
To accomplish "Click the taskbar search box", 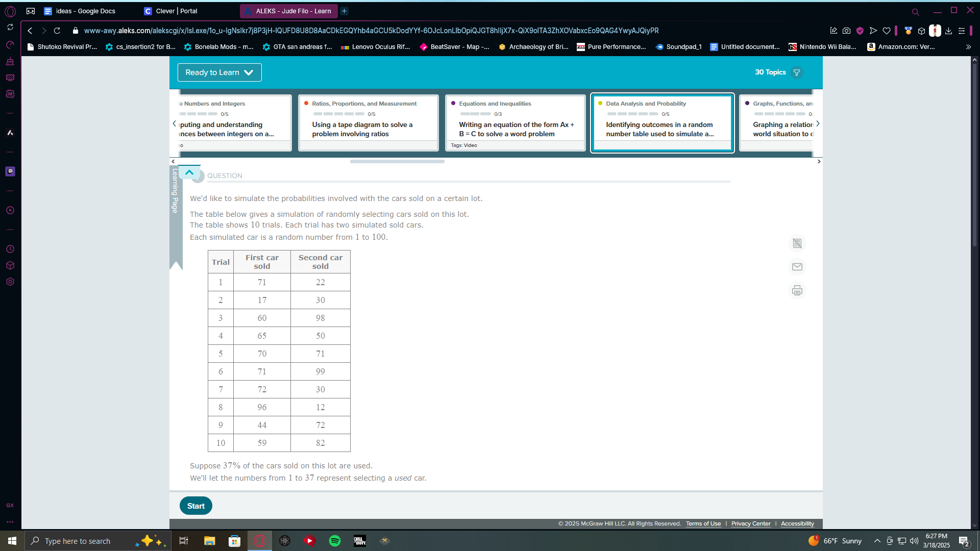I will click(x=97, y=541).
